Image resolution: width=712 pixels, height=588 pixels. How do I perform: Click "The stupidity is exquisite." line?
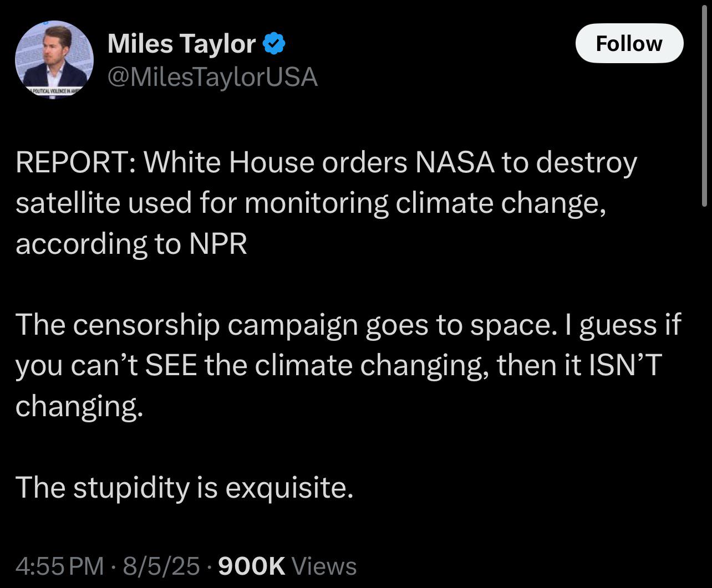(184, 488)
